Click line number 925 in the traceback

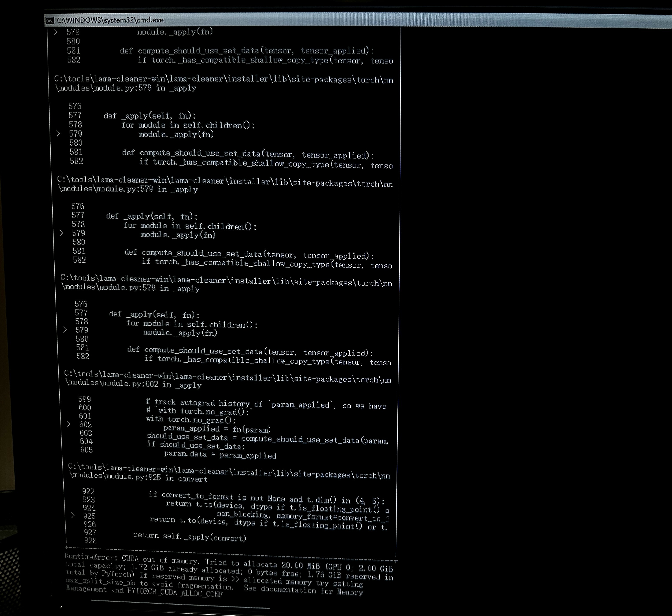[89, 516]
